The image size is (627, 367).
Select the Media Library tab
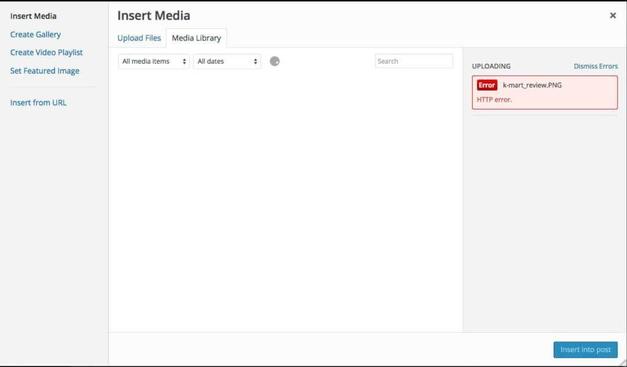point(196,38)
